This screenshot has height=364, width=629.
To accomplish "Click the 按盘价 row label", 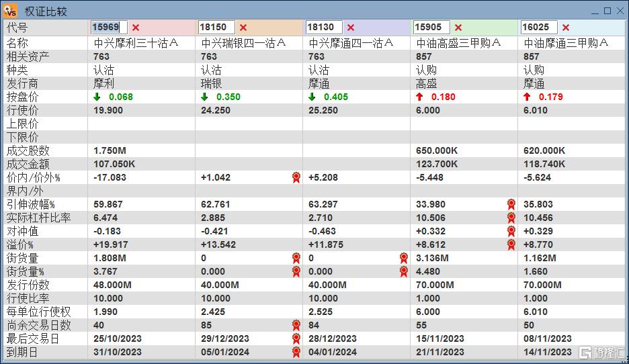I will coord(22,97).
